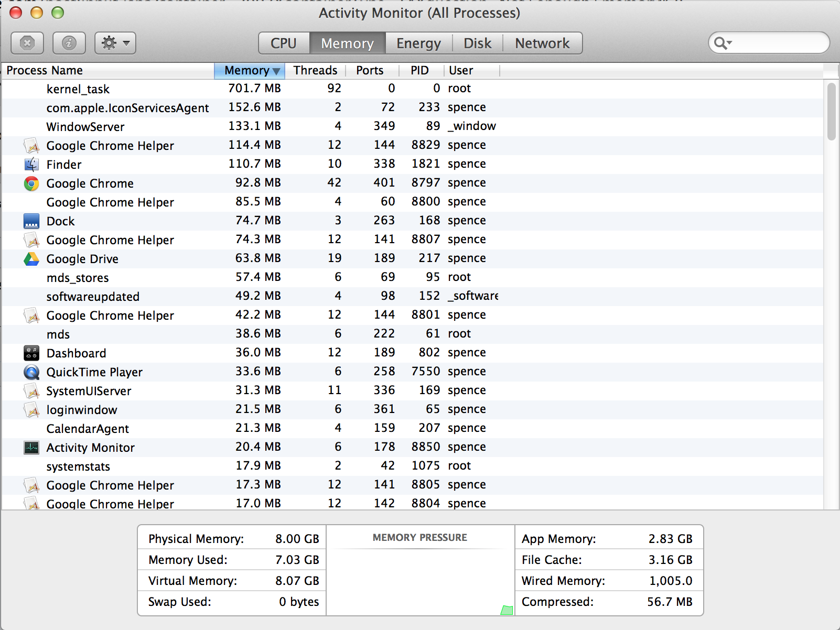Image resolution: width=840 pixels, height=630 pixels.
Task: Select the Google Chrome name at PID 8797
Action: 90,183
